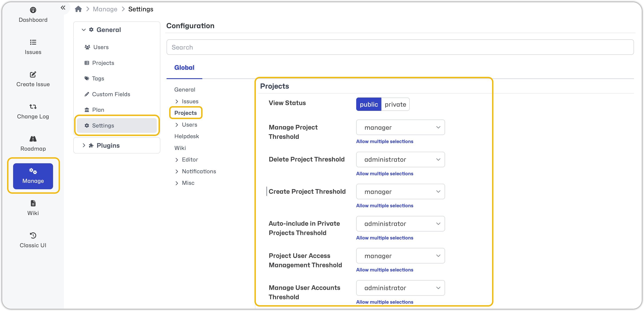
Task: Allow multiple selections for Create Project Threshold
Action: (x=384, y=206)
